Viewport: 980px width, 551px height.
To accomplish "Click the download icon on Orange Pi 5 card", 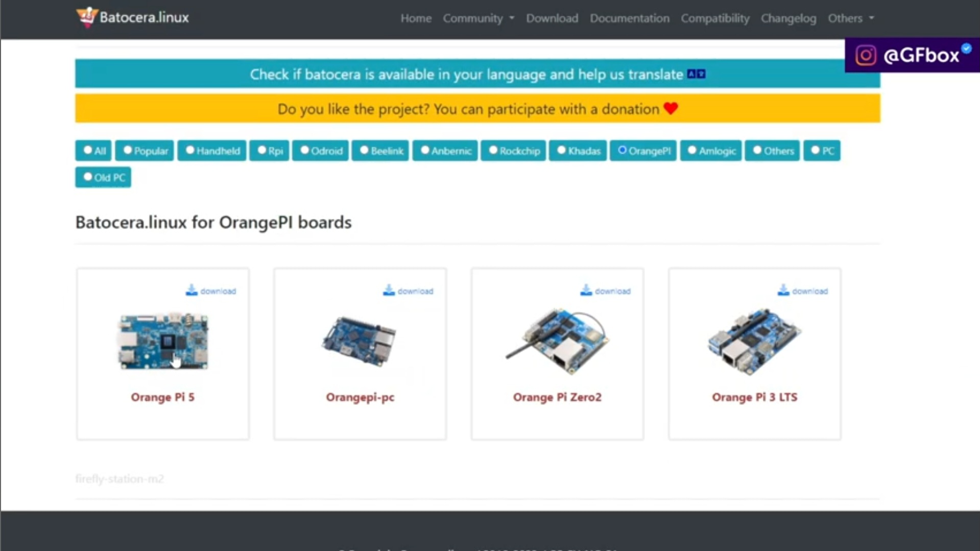I will [191, 290].
